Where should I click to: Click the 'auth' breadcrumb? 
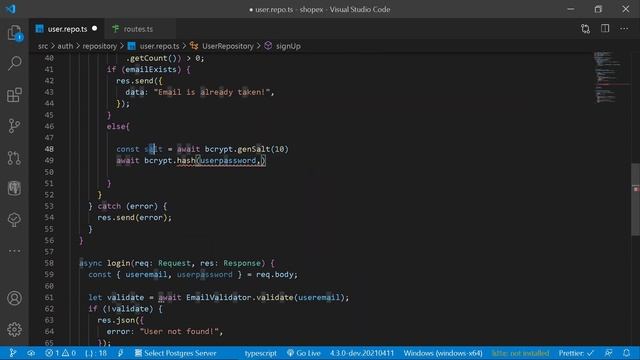[x=65, y=46]
